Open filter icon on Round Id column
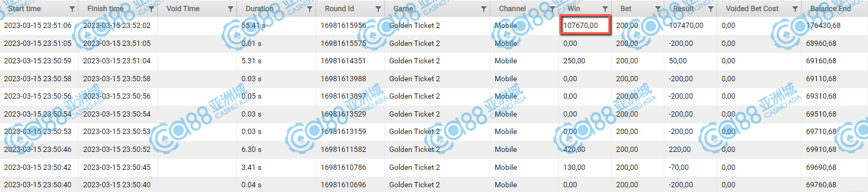Viewport: 868px width, 192px height. (x=378, y=9)
